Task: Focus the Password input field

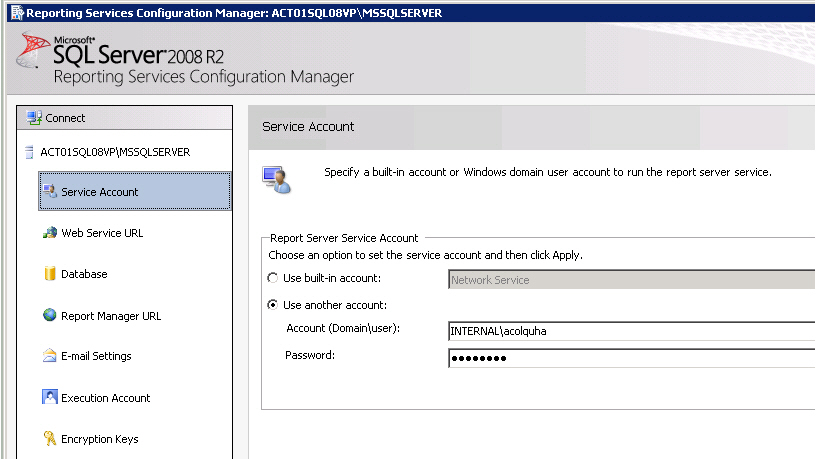Action: click(632, 357)
